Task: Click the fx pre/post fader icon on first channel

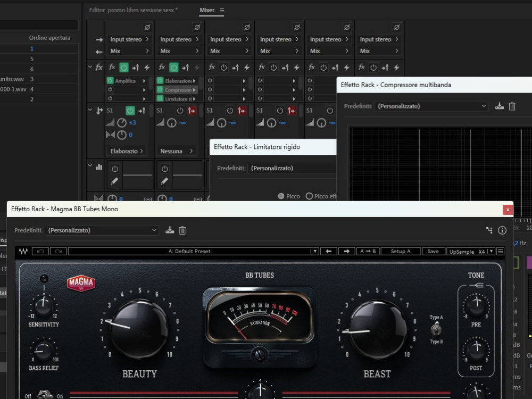Action: click(135, 68)
